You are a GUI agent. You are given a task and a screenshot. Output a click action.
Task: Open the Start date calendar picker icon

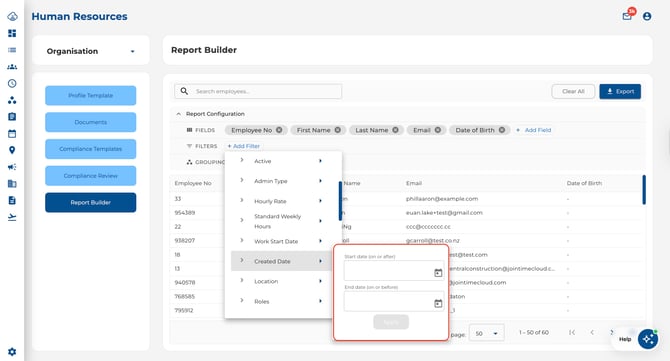438,273
